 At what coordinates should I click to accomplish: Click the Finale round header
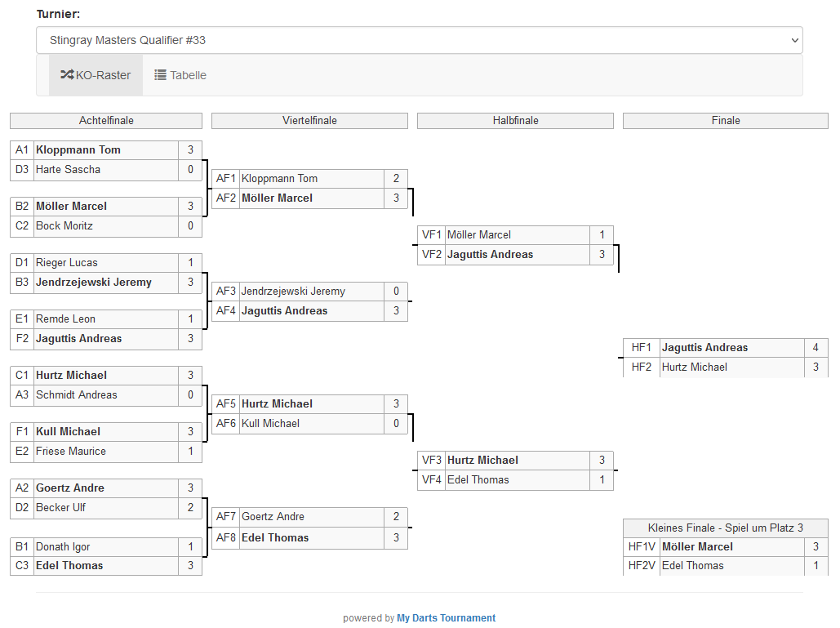pyautogui.click(x=725, y=121)
